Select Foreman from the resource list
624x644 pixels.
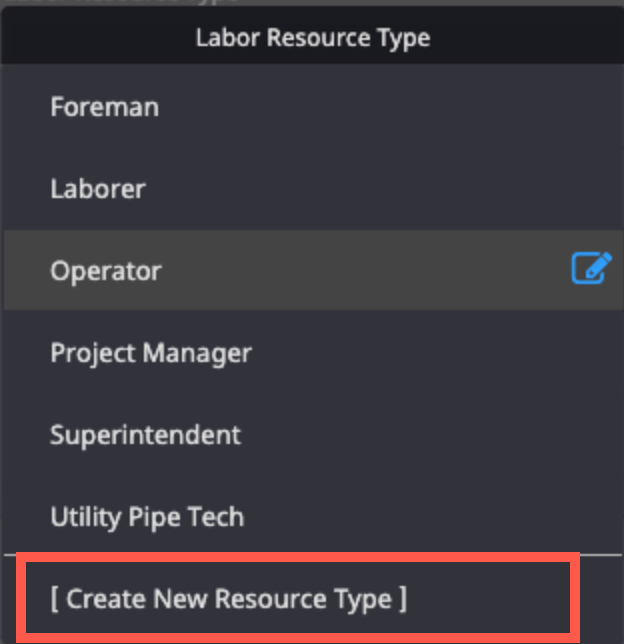(x=314, y=107)
